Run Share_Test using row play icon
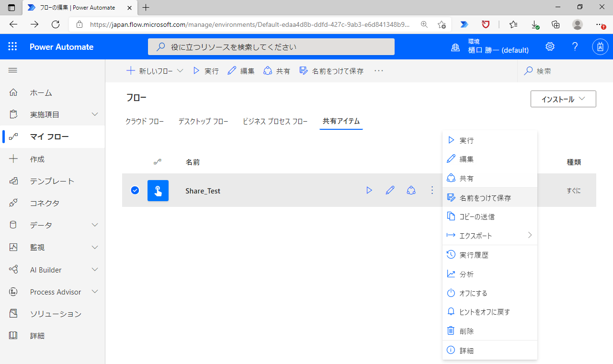This screenshot has width=613, height=364. click(369, 191)
